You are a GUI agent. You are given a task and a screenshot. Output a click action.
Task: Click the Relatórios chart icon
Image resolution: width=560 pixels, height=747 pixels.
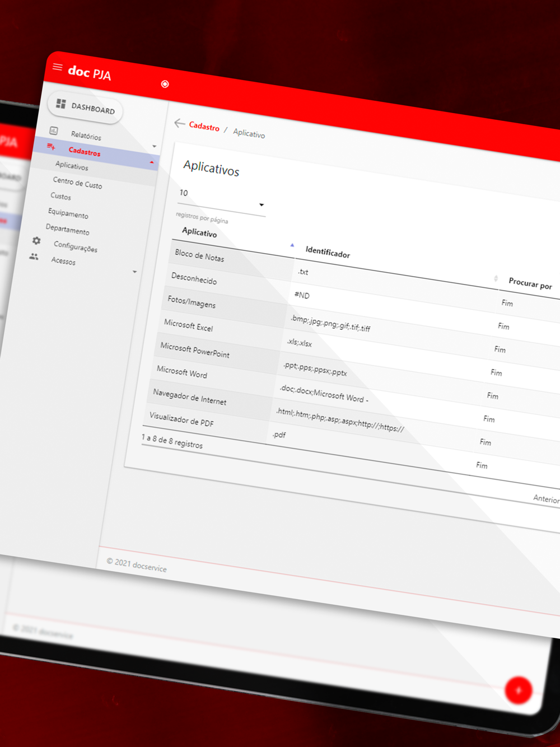pos(54,130)
